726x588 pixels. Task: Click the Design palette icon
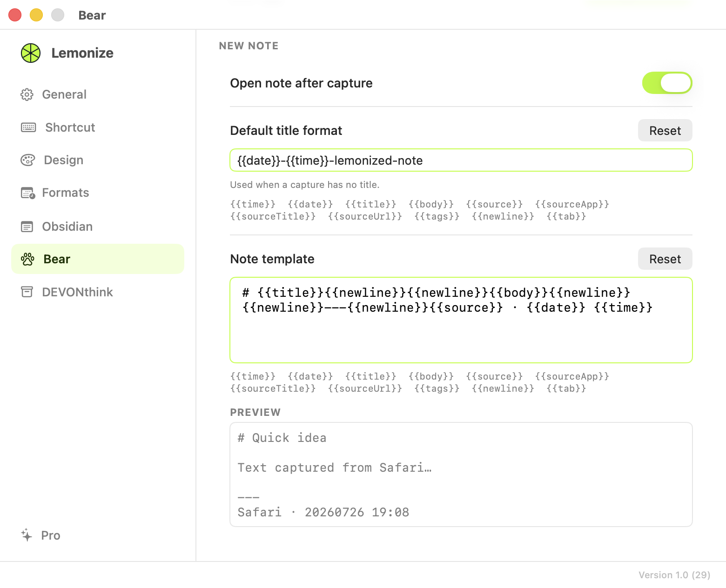coord(28,160)
